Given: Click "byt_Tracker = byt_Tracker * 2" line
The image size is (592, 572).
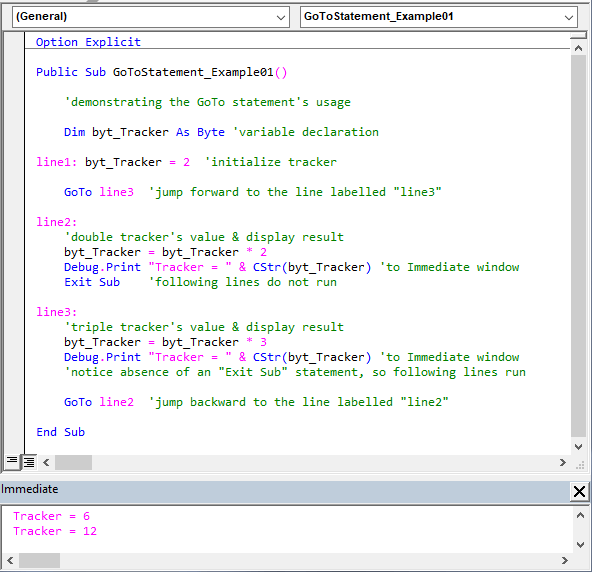Looking at the screenshot, I should pyautogui.click(x=165, y=252).
